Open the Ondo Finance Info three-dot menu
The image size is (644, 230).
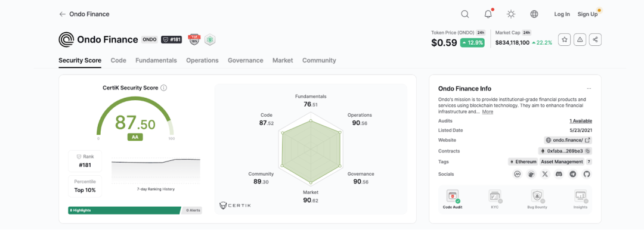(x=589, y=88)
